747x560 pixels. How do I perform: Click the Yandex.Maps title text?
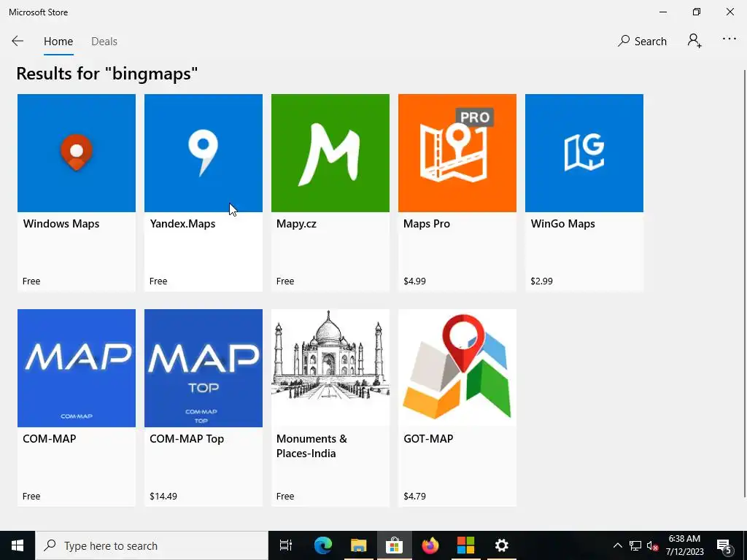(182, 224)
